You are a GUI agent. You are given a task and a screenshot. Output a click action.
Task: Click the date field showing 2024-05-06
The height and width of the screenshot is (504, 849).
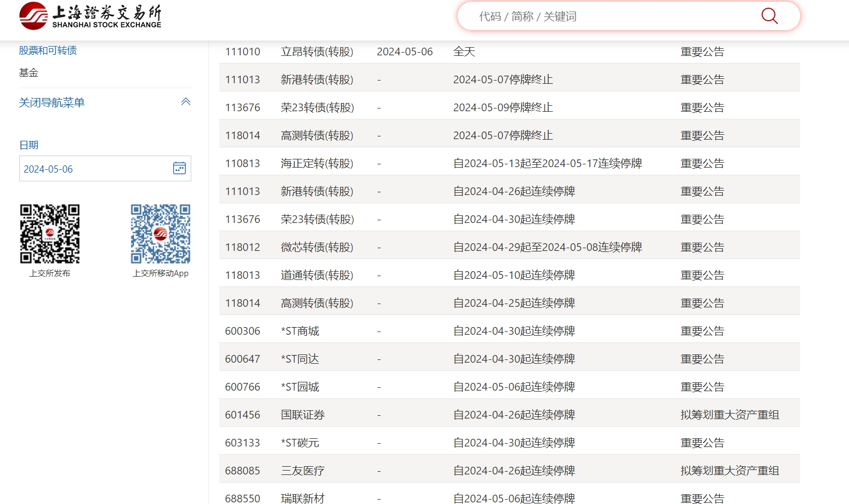tap(93, 169)
